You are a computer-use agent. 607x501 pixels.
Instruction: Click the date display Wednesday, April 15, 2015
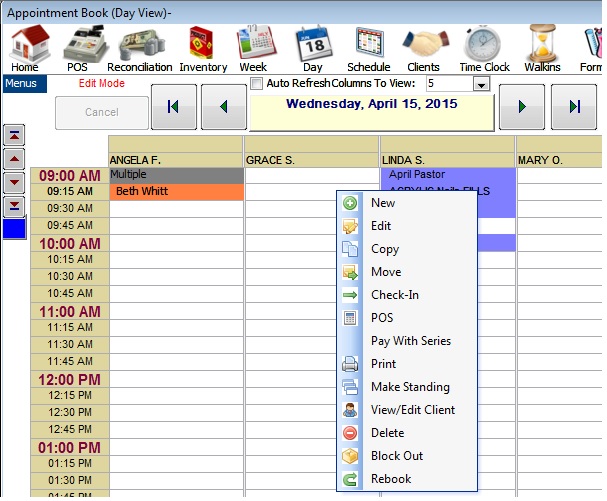[372, 112]
